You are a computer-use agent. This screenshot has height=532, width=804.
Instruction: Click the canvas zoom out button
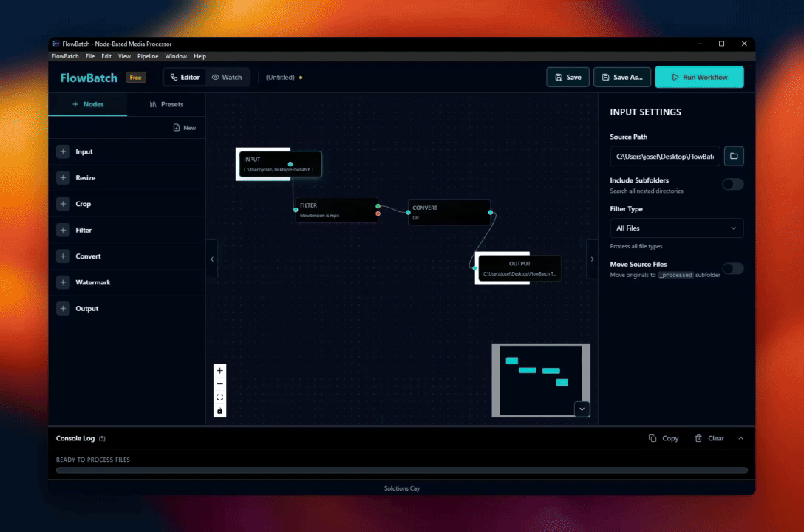click(x=219, y=384)
